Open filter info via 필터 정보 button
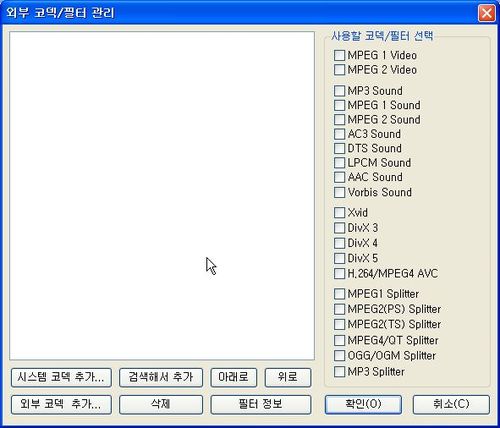The image size is (500, 428). (x=261, y=404)
